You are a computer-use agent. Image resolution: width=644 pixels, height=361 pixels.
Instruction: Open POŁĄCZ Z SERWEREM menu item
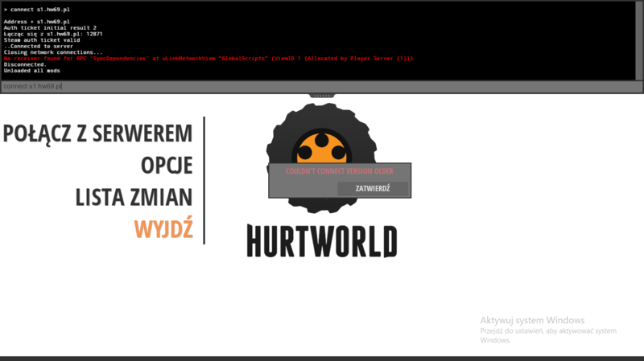[97, 133]
